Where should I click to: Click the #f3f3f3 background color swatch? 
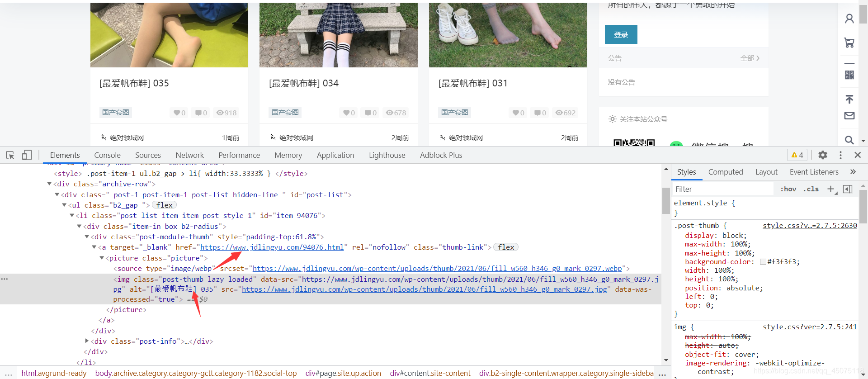tap(763, 262)
